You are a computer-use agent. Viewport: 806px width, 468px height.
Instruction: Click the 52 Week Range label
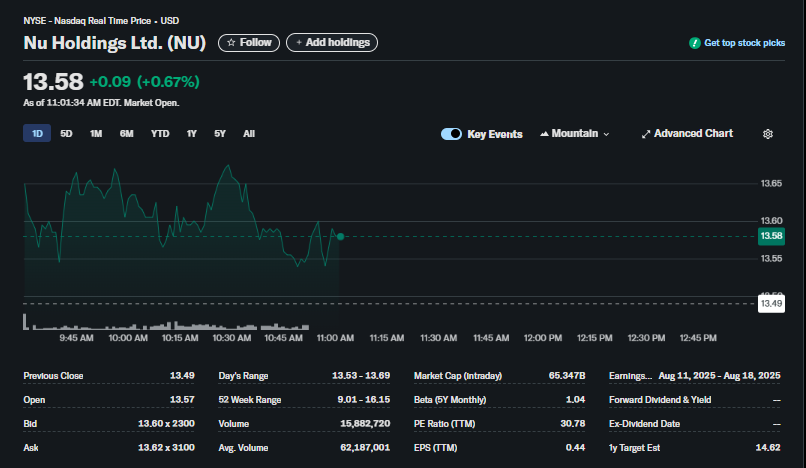(x=250, y=400)
